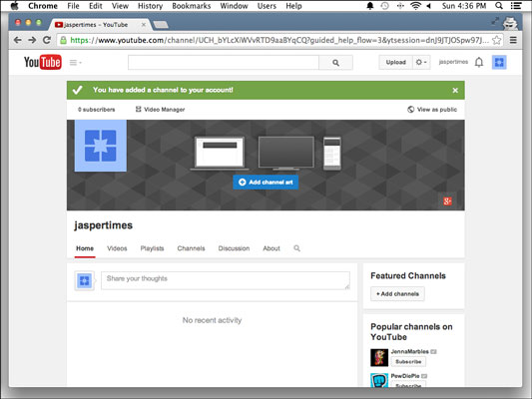
Task: Open the Users menu
Action: (266, 6)
